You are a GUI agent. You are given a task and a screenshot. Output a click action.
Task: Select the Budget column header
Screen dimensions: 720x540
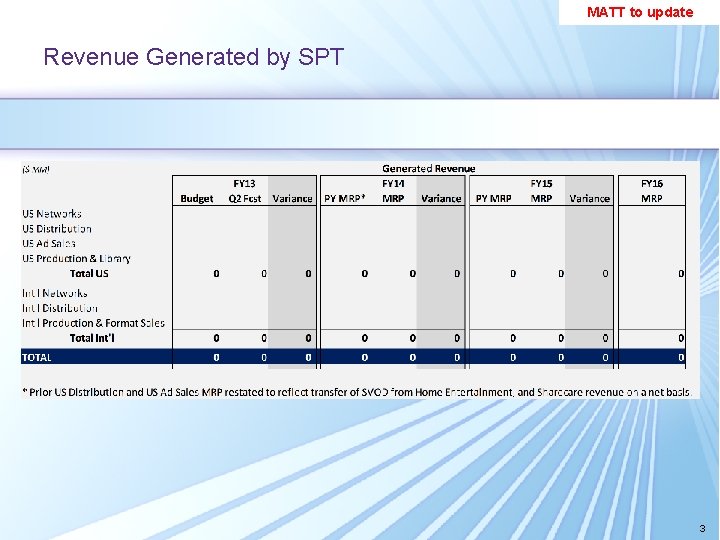tap(197, 199)
